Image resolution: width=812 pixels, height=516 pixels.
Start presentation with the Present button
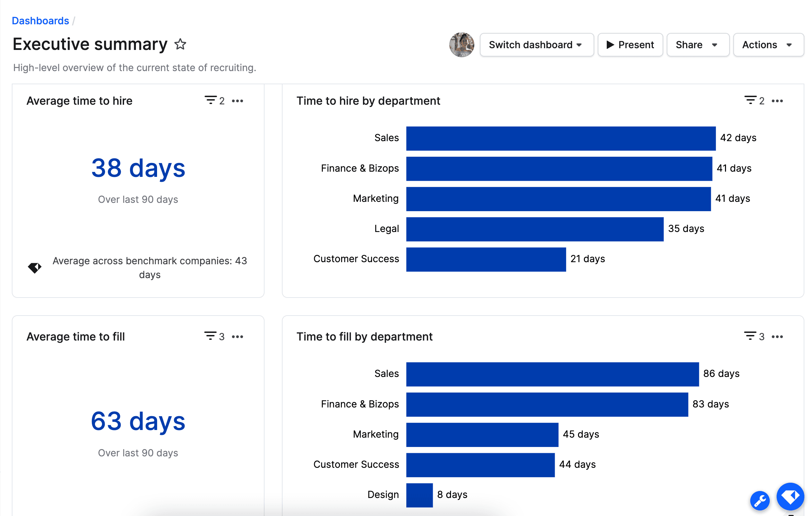630,45
